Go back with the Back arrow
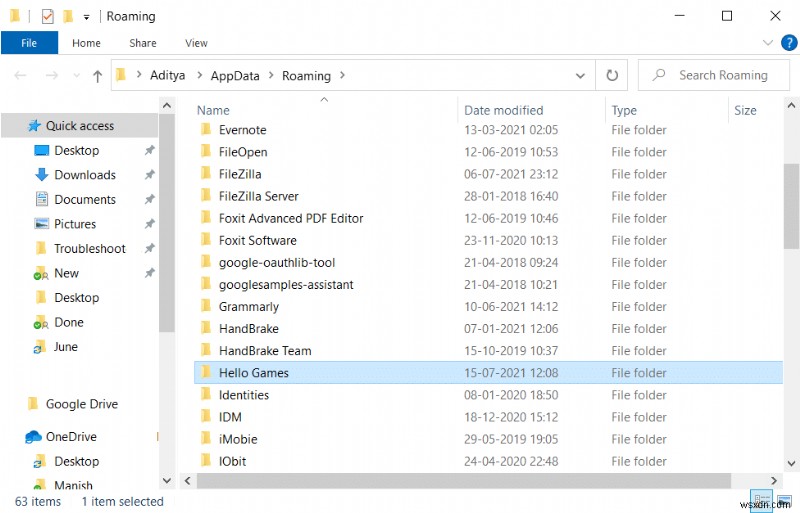Screen dimensions: 800x513 coord(20,76)
